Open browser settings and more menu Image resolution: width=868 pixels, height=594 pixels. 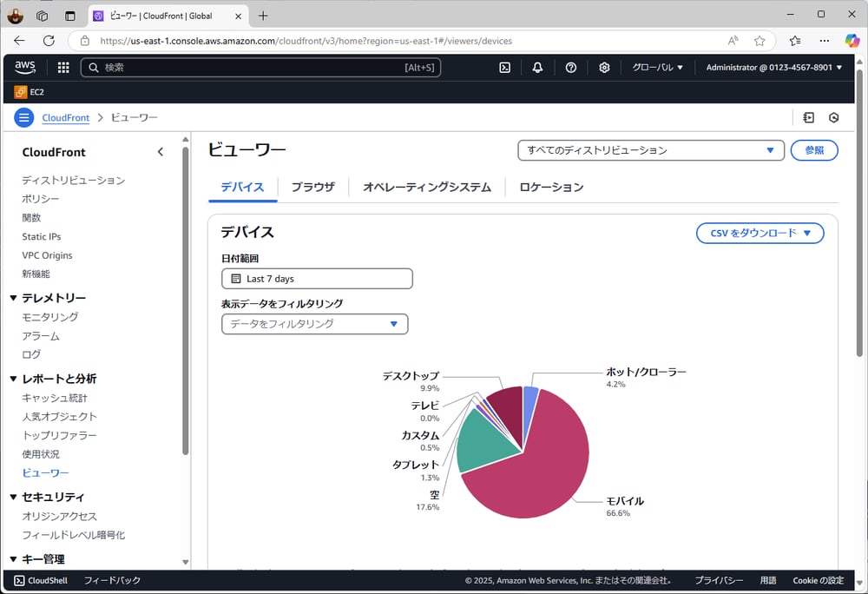(825, 41)
